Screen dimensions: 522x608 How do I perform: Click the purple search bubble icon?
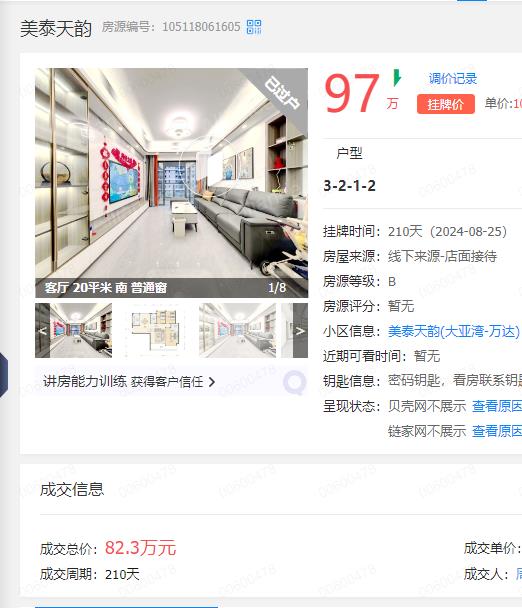coord(294,382)
